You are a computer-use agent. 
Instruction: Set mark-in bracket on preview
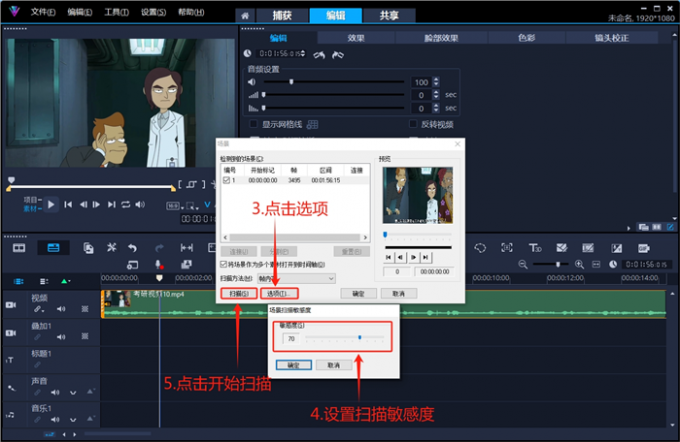coord(180,184)
